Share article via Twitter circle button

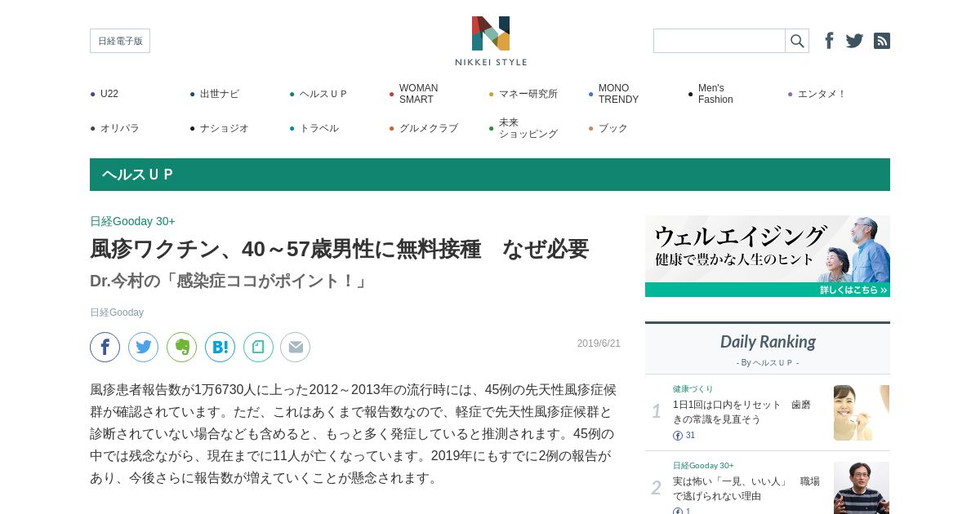tap(143, 347)
